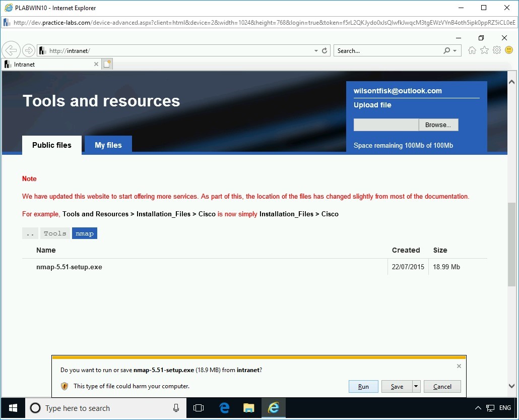519x420 pixels.
Task: Open the Home page icon
Action: [x=472, y=50]
